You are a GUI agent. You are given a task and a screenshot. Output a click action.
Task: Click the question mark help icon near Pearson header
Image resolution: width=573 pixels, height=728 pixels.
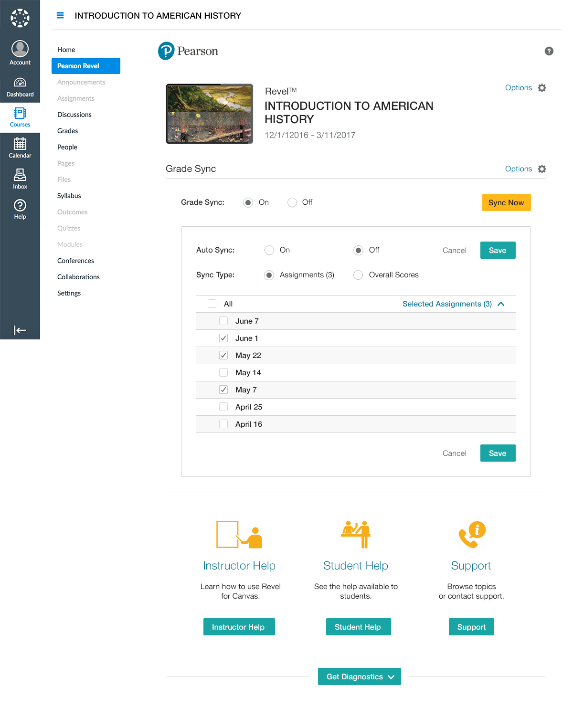[x=549, y=51]
